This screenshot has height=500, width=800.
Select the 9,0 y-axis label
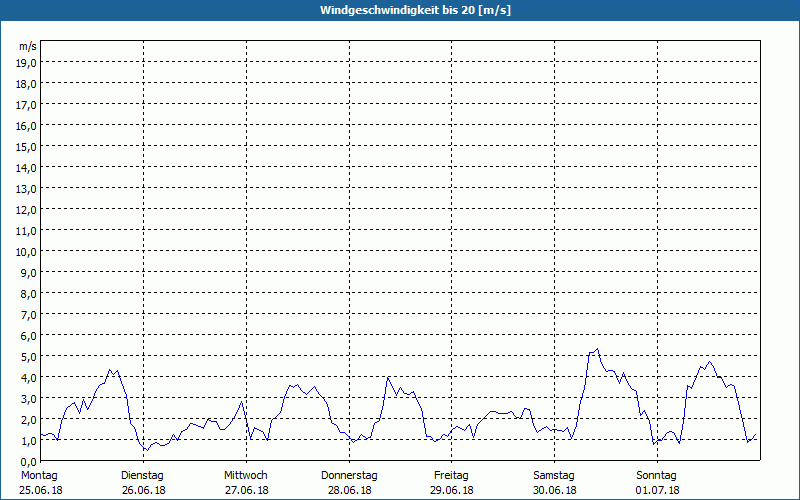28,273
